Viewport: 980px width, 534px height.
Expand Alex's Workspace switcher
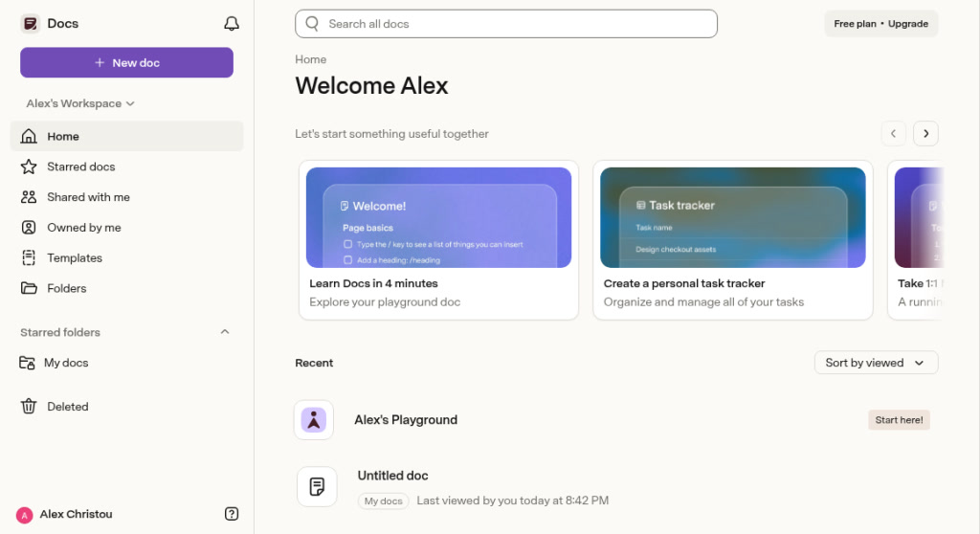pos(80,103)
